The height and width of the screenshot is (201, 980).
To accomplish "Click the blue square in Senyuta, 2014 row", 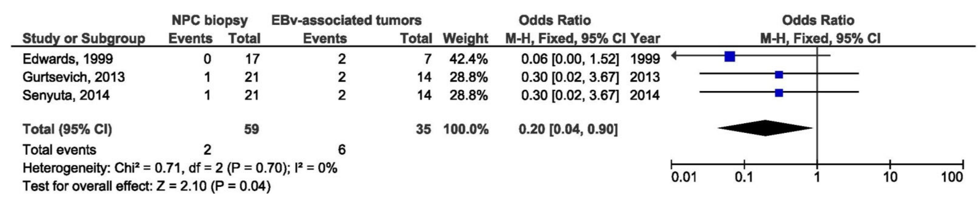I will point(779,93).
